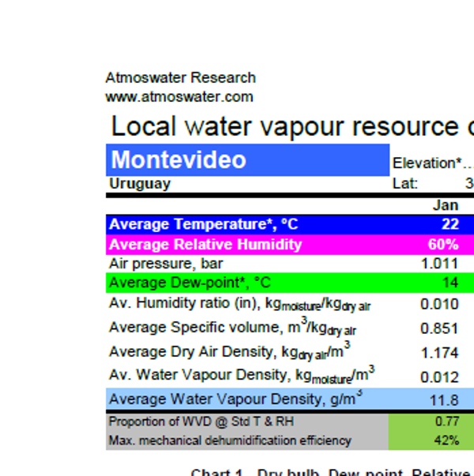Select the efficiency value 42%
The height and width of the screenshot is (476, 474).
click(446, 440)
